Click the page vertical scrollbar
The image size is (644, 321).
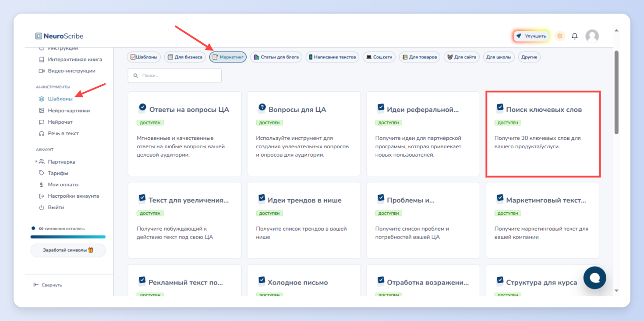(x=616, y=92)
